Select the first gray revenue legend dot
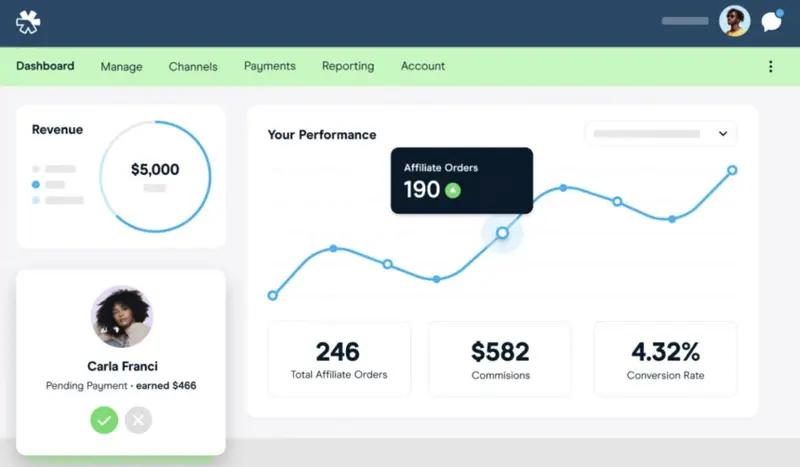 point(37,169)
